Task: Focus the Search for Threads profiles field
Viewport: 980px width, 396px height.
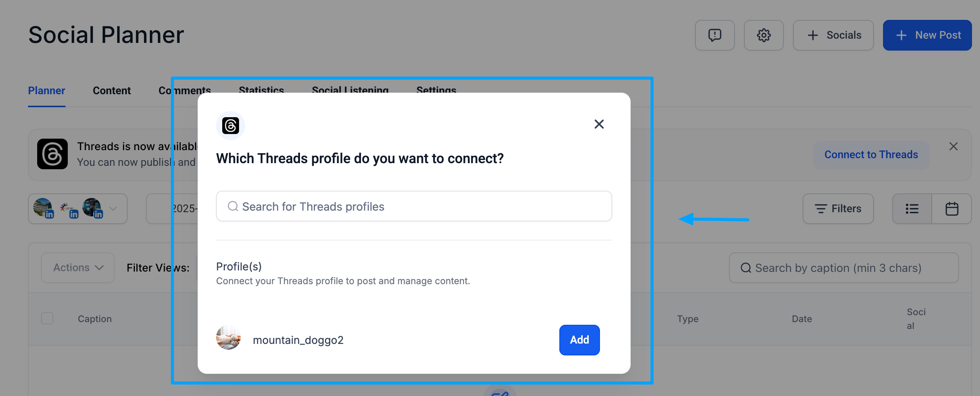Action: coord(414,206)
